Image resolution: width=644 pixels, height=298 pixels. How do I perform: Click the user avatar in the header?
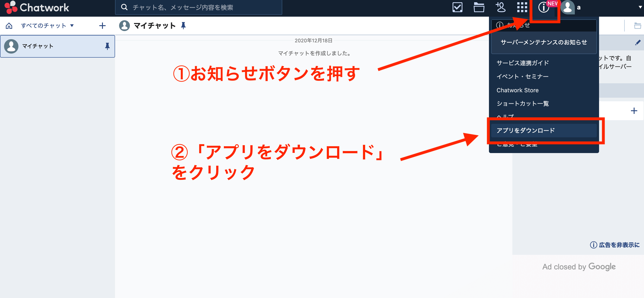(x=568, y=7)
